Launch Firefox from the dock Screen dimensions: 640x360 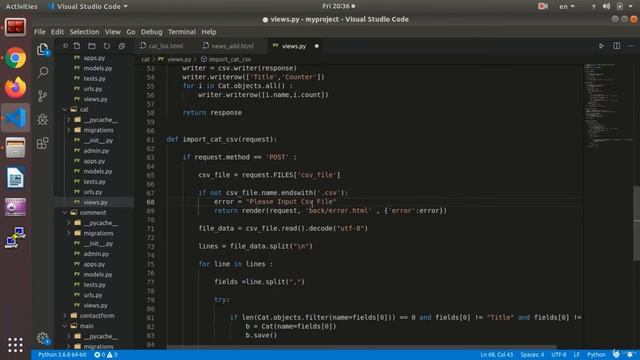click(x=16, y=87)
